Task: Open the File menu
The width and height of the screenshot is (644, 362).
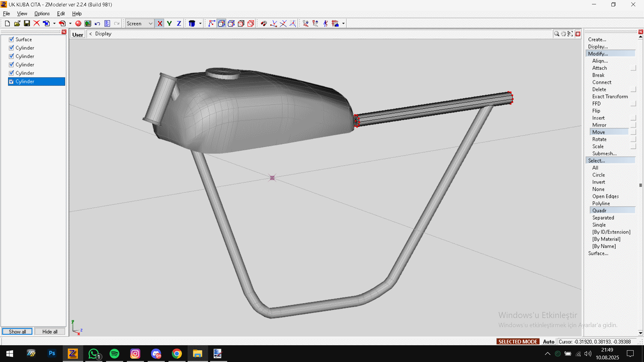Action: pos(6,14)
